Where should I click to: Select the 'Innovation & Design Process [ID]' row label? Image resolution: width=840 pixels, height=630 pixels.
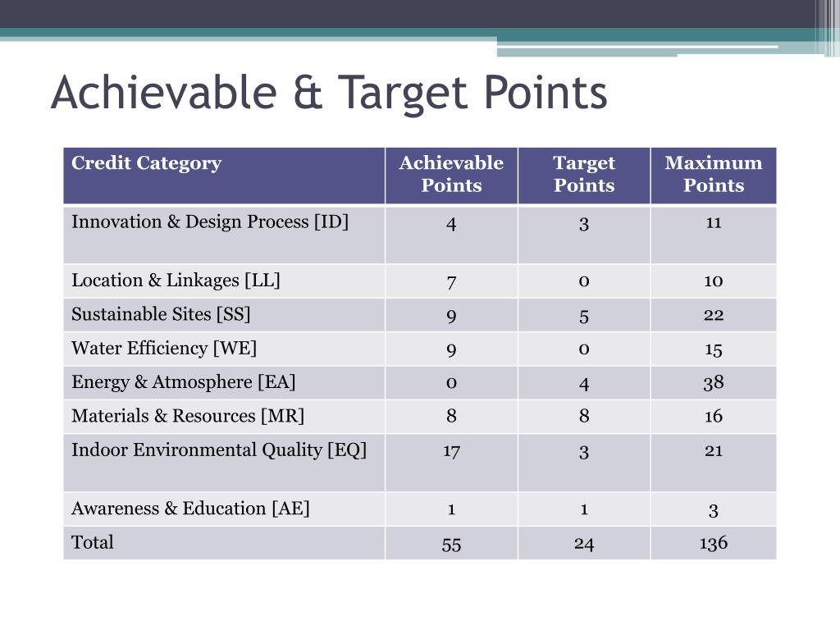(210, 221)
